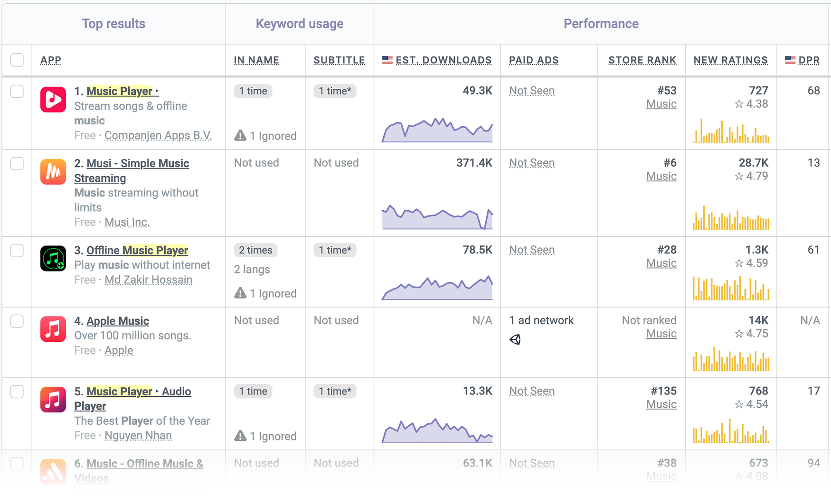Image resolution: width=831 pixels, height=504 pixels.
Task: Click star rating 4.79
Action: 751,176
